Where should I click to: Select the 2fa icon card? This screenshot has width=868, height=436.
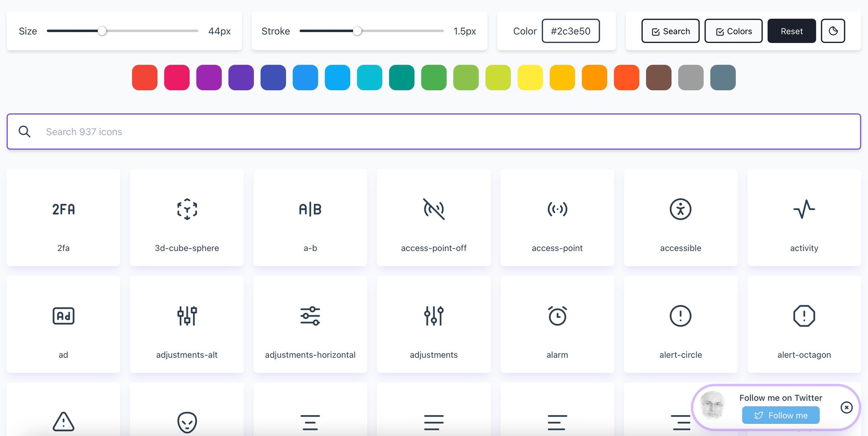[63, 218]
